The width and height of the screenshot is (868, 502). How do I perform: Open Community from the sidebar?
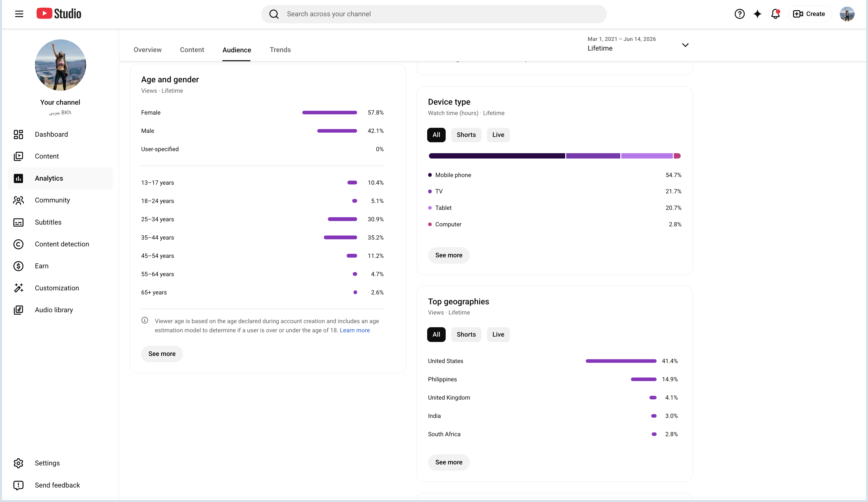60,200
